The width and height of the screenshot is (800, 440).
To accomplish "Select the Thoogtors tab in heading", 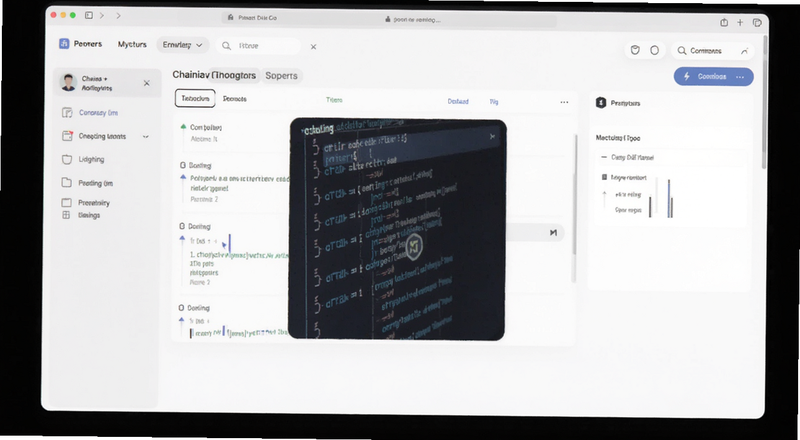I will [x=235, y=75].
